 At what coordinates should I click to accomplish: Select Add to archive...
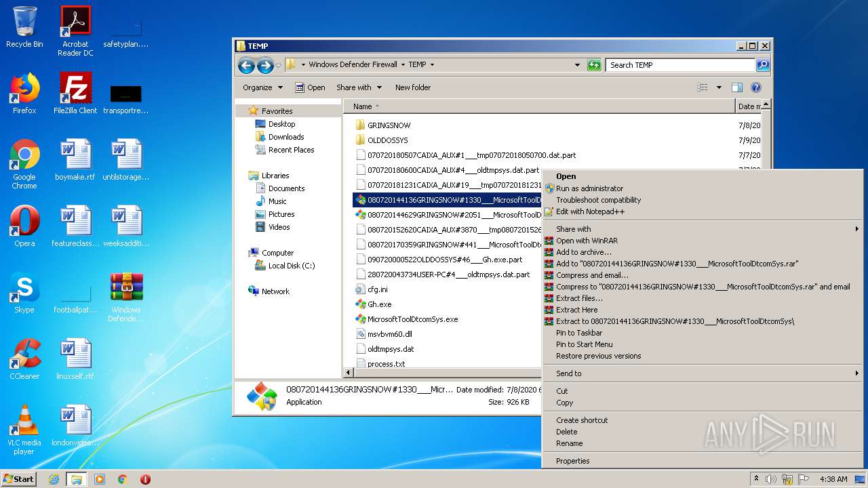[703, 252]
